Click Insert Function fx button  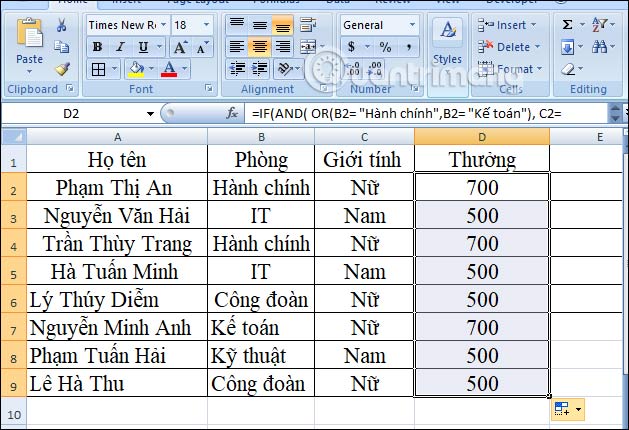232,114
